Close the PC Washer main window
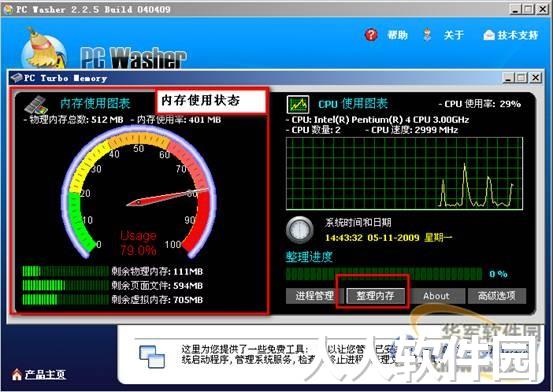 [x=543, y=9]
